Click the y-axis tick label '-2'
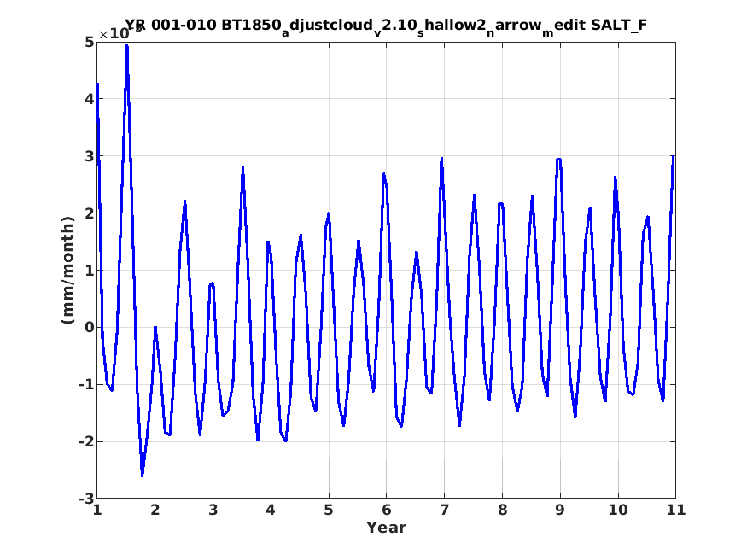This screenshot has height=560, width=747. click(87, 441)
